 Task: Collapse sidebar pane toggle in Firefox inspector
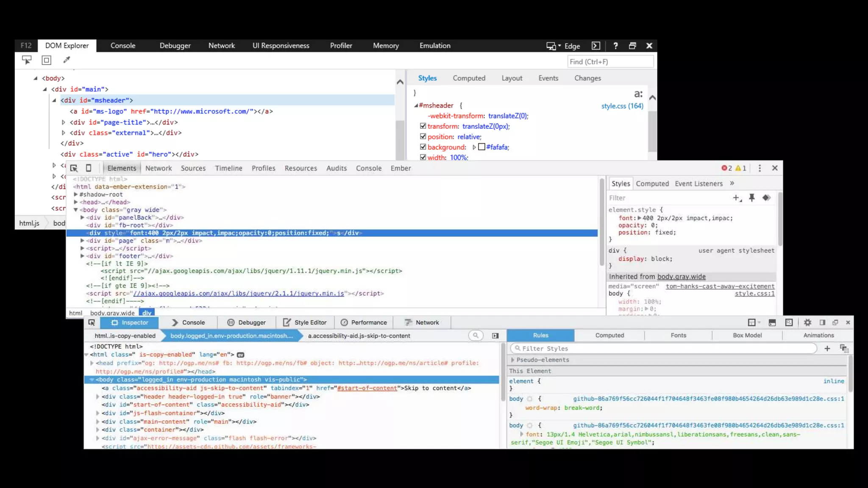[495, 335]
